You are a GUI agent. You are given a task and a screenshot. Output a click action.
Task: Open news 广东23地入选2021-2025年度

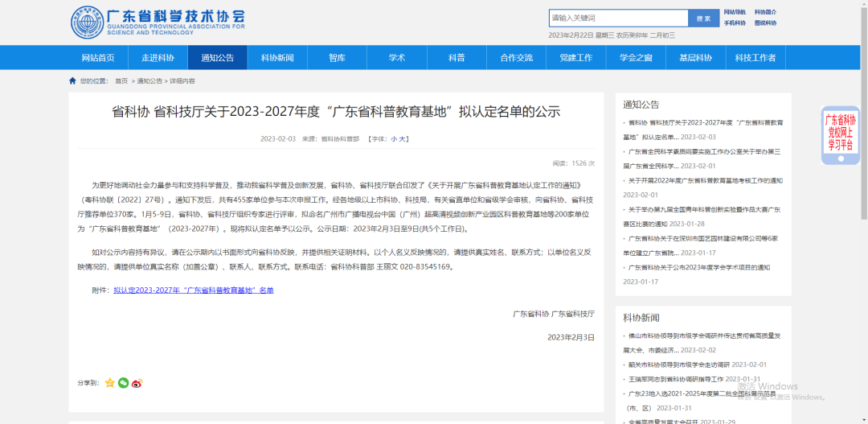tap(702, 401)
